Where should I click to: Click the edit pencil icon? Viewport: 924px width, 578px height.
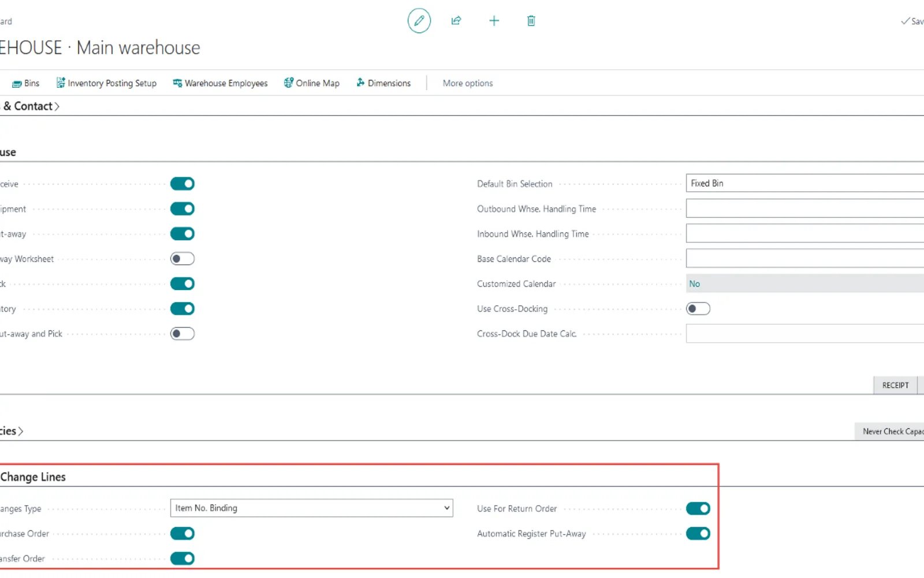pos(419,21)
